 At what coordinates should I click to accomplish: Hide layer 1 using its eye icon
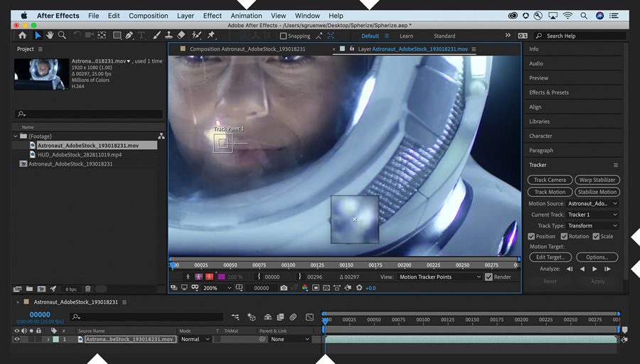17,340
